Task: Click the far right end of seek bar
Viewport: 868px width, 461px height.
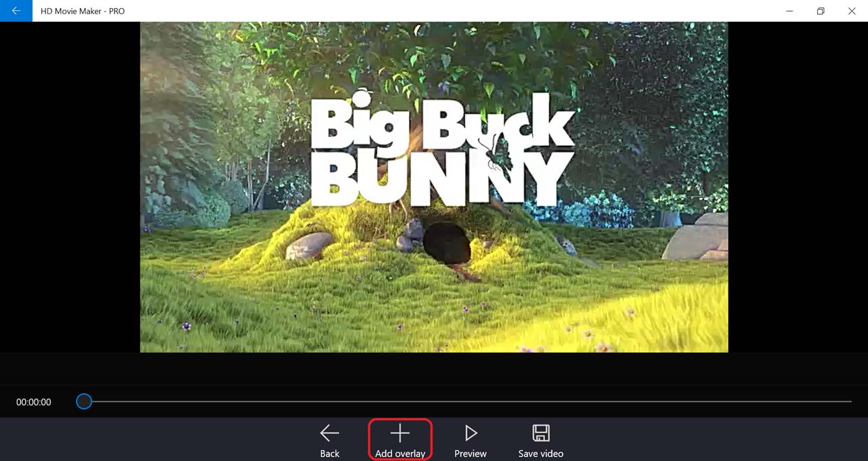Action: tap(849, 401)
